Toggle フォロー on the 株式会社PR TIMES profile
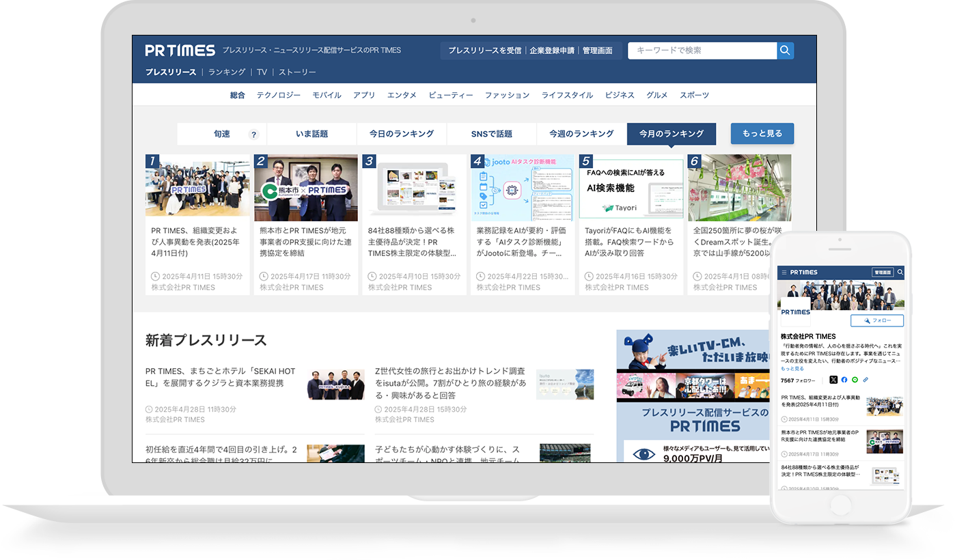955x560 pixels. (878, 321)
